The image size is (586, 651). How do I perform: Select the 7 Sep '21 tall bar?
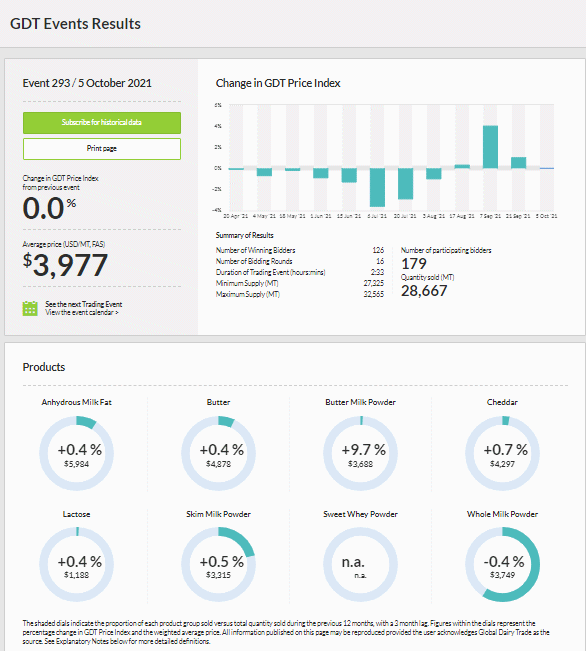(490, 147)
